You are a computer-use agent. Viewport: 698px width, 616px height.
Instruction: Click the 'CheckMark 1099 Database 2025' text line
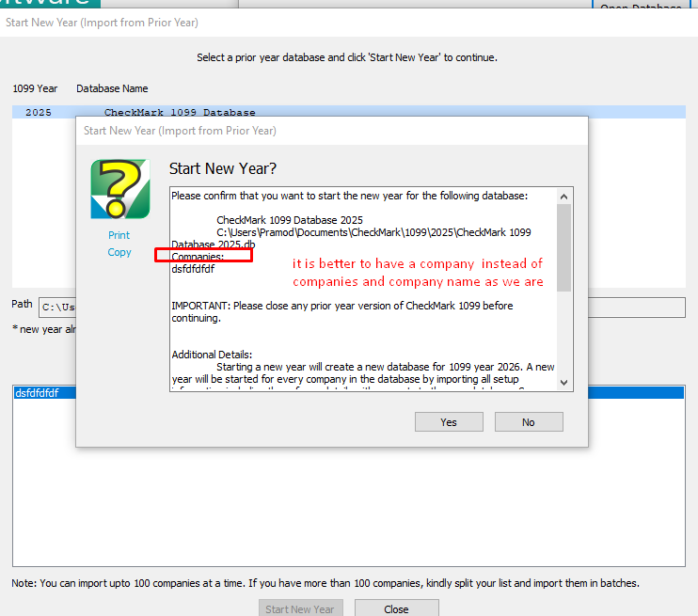click(x=290, y=220)
